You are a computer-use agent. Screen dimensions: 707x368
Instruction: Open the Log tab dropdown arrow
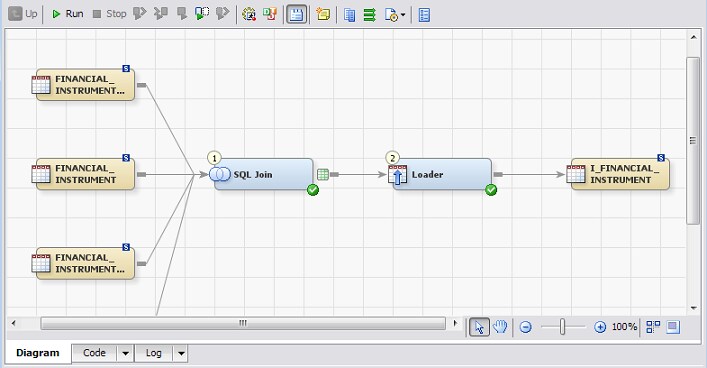click(181, 354)
